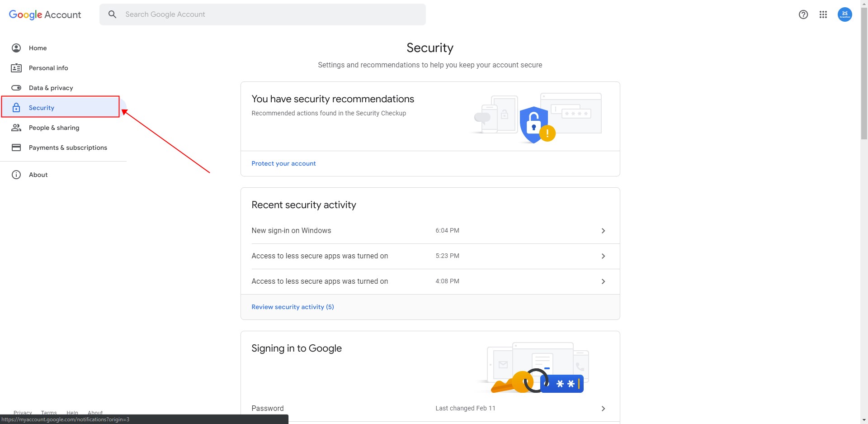Click the Password row label
The height and width of the screenshot is (424, 868).
click(268, 409)
